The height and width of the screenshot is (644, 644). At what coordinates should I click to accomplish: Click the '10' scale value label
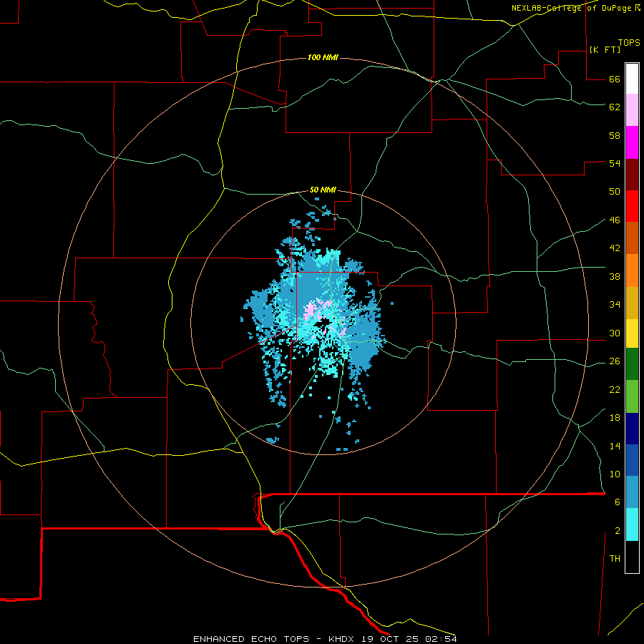615,474
